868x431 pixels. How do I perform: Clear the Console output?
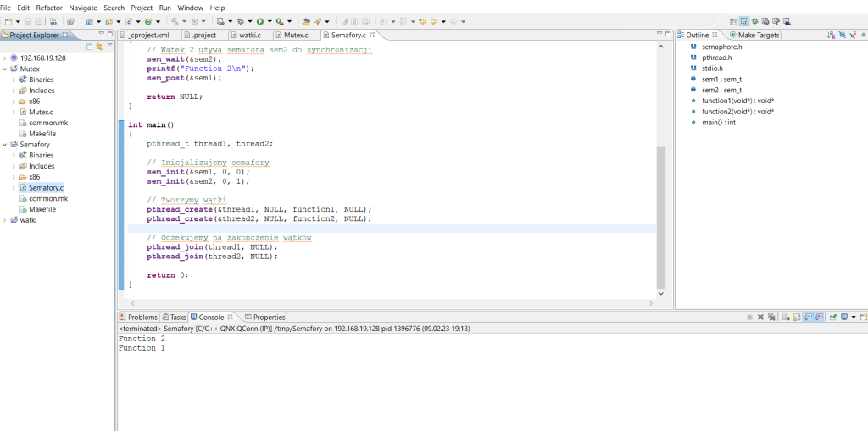(x=786, y=317)
